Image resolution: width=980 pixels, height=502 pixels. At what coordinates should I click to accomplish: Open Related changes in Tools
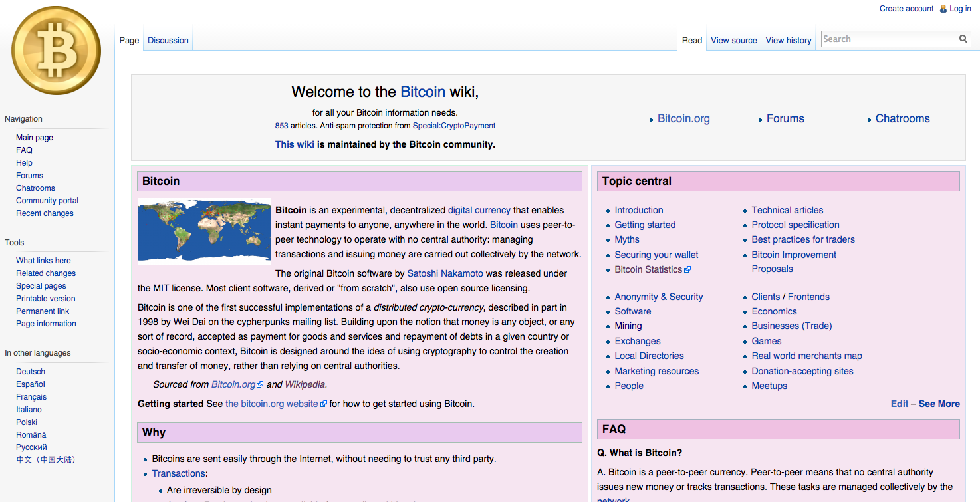pos(46,273)
